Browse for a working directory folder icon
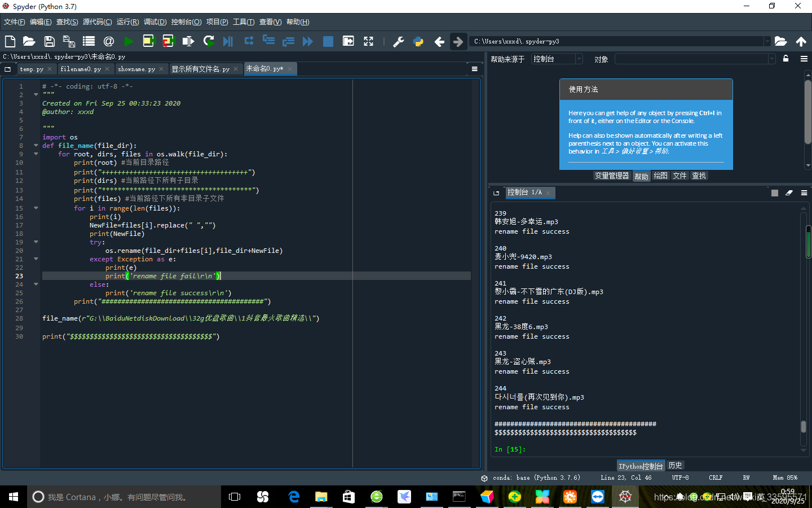Image resolution: width=812 pixels, height=508 pixels. pyautogui.click(x=780, y=41)
